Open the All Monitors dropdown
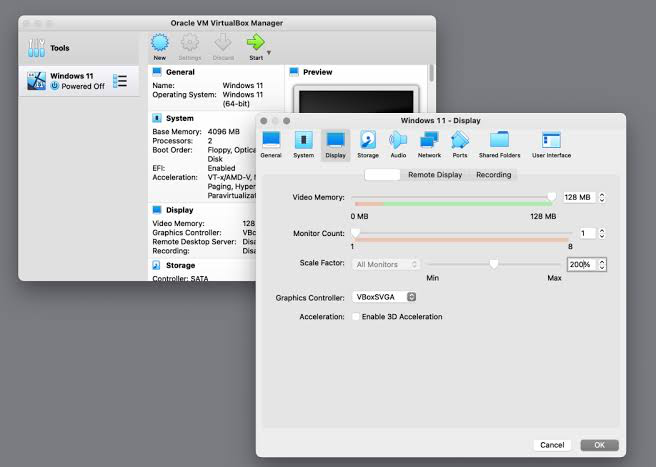656x467 pixels. [386, 264]
